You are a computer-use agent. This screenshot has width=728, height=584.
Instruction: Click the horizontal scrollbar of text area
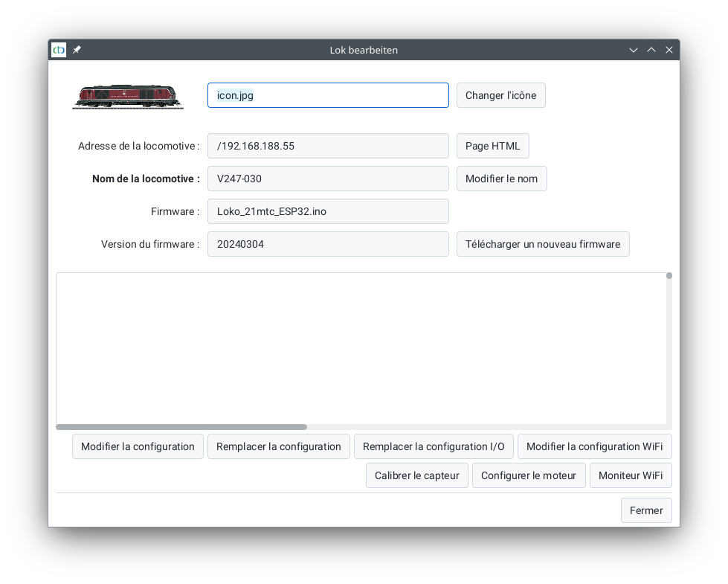pyautogui.click(x=181, y=427)
